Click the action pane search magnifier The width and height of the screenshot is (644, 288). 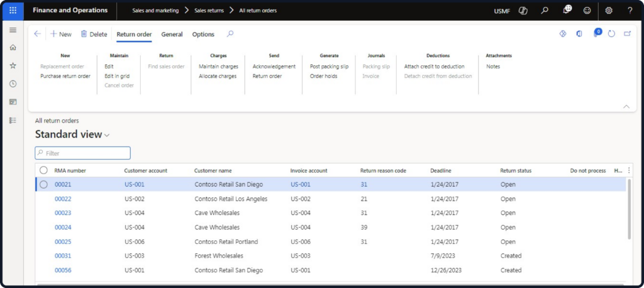230,34
